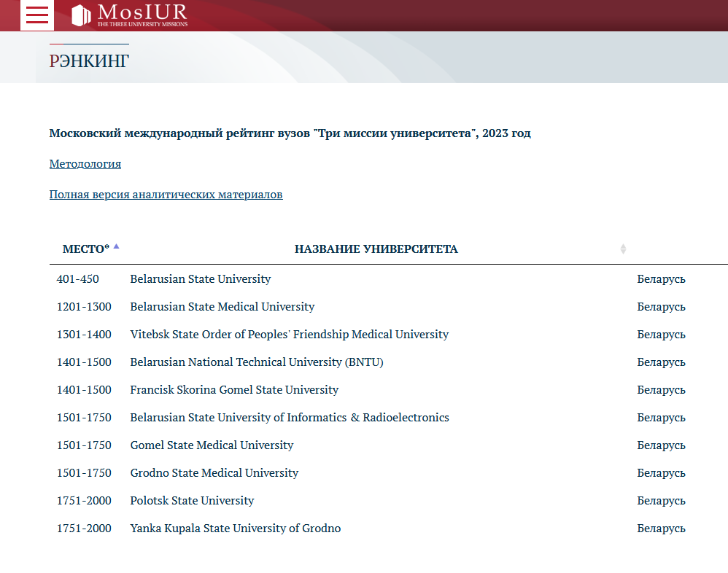The height and width of the screenshot is (573, 728).
Task: Click rank 1401-1500 for BNTU row
Action: (84, 362)
